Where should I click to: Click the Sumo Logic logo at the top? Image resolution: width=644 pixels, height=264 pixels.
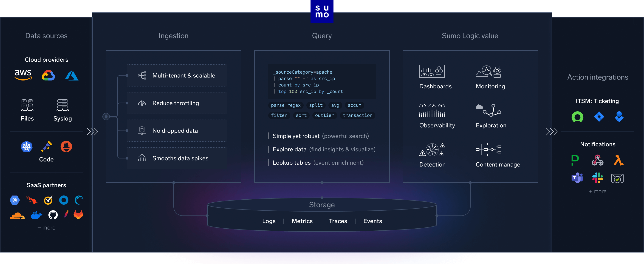(322, 11)
